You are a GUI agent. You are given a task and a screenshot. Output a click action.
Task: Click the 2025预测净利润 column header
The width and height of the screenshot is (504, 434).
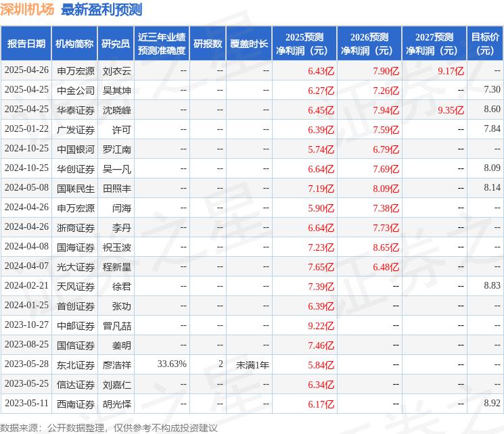(304, 44)
